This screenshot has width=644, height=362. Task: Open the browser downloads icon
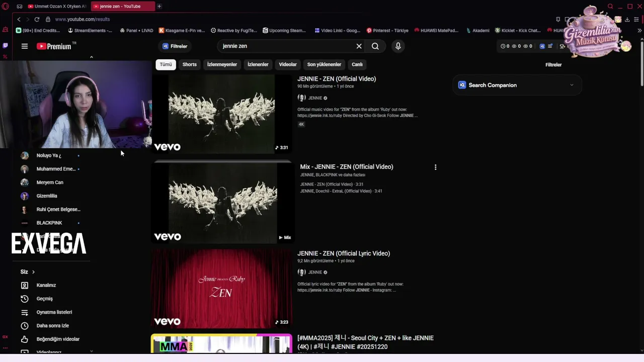tap(627, 20)
